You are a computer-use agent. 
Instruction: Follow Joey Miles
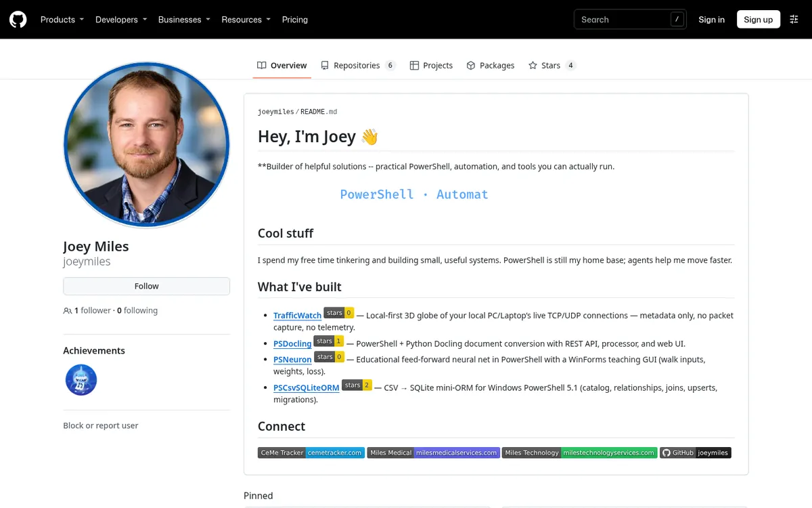coord(147,287)
